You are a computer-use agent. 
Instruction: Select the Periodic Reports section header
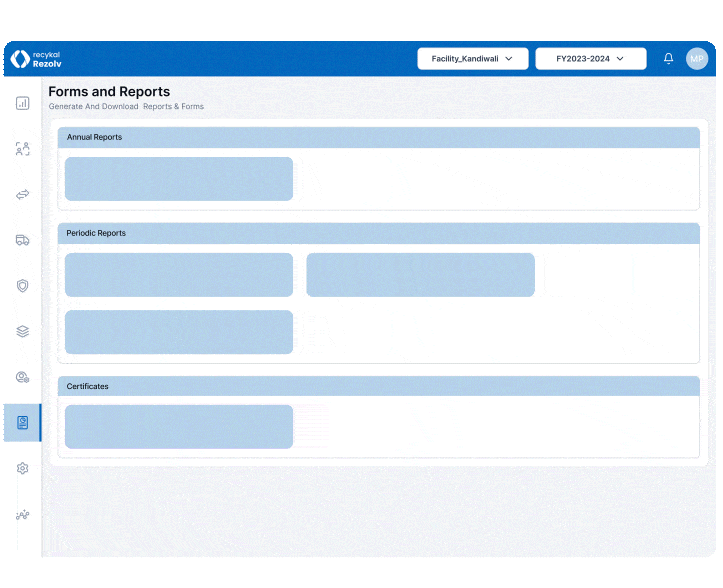coord(378,233)
